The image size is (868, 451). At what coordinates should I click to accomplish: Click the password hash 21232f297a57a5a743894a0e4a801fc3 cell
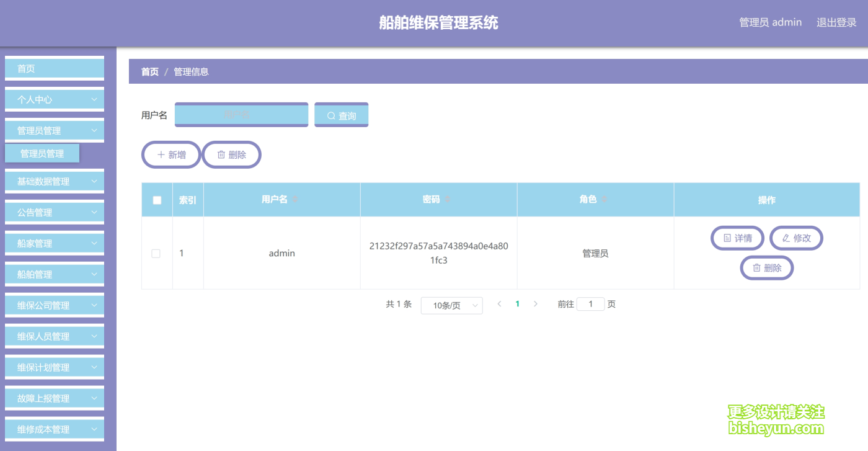coord(439,253)
